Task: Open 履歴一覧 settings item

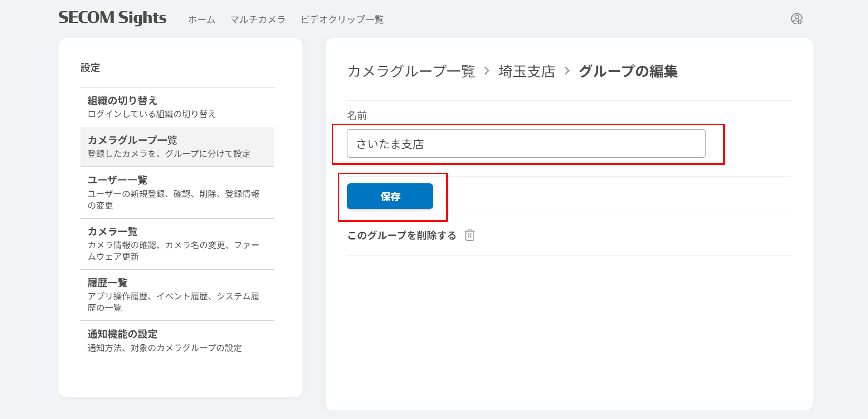Action: coord(177,295)
